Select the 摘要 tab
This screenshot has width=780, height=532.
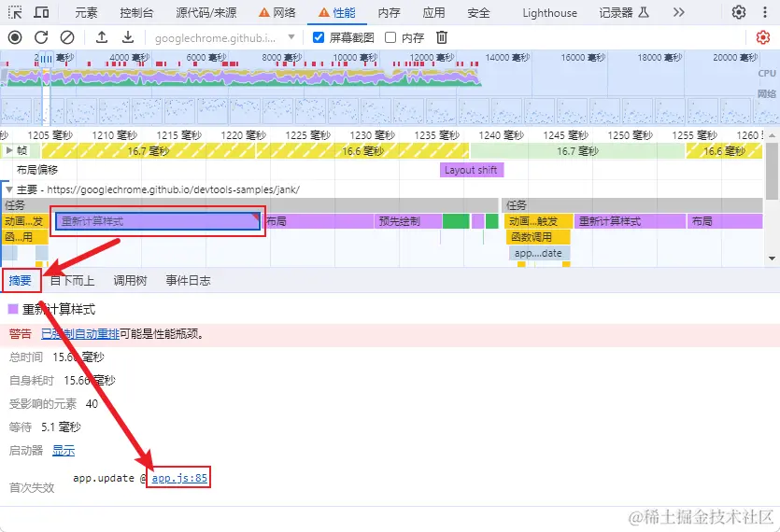[x=21, y=280]
